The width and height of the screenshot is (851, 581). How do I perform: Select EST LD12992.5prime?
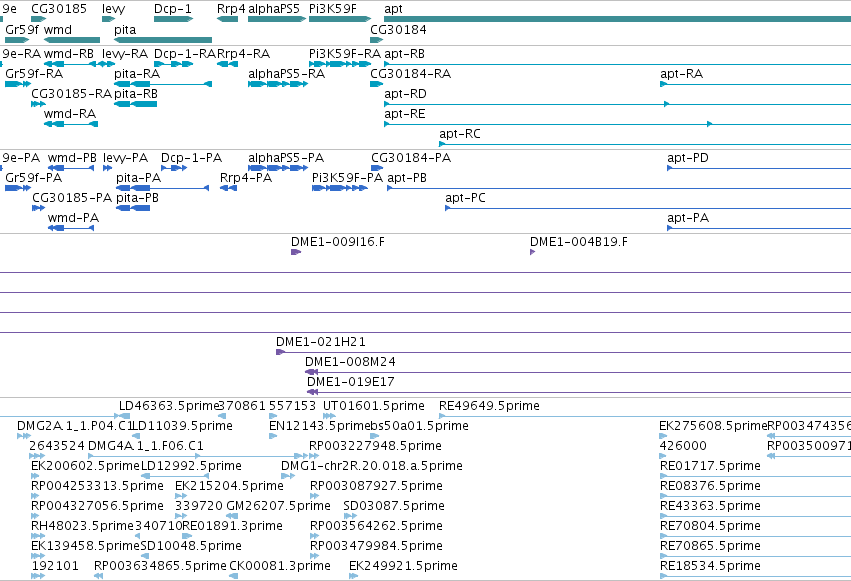click(x=191, y=467)
